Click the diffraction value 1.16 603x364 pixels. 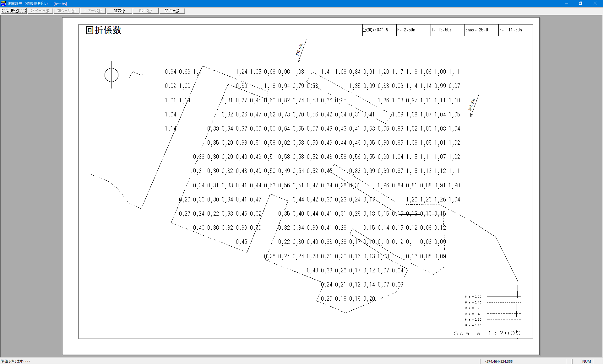pos(269,86)
